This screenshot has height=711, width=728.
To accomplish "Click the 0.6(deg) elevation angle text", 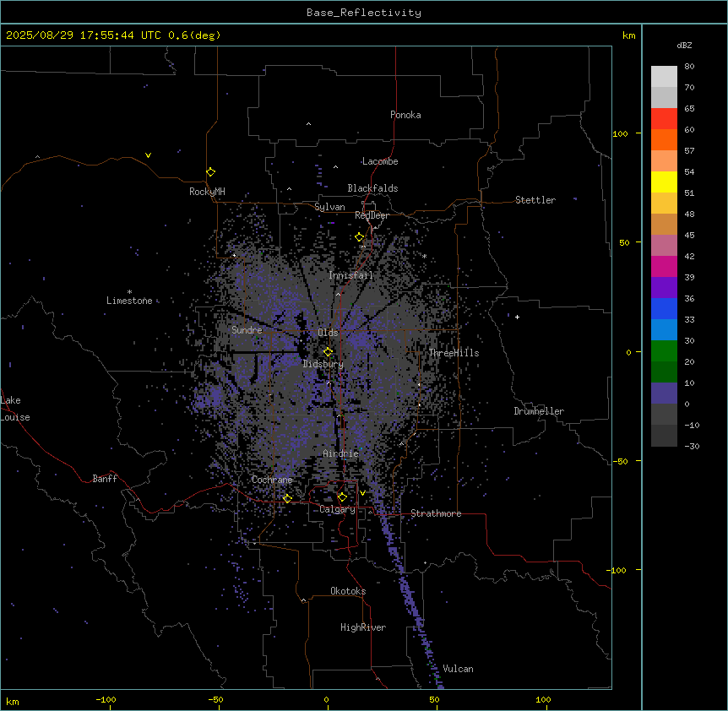I will [x=194, y=35].
